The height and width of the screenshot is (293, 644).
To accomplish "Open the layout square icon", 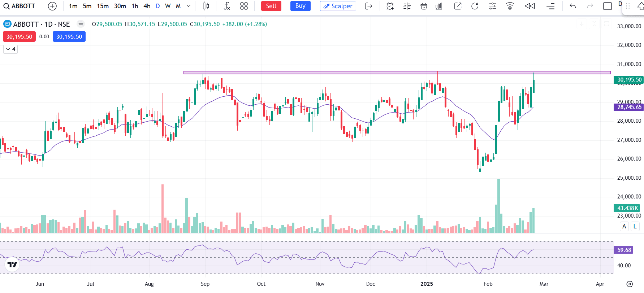I will pyautogui.click(x=608, y=6).
